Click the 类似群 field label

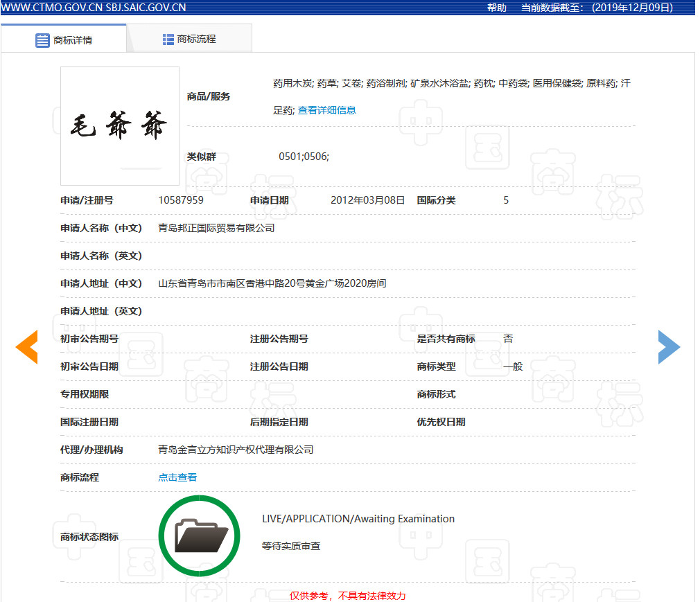202,157
